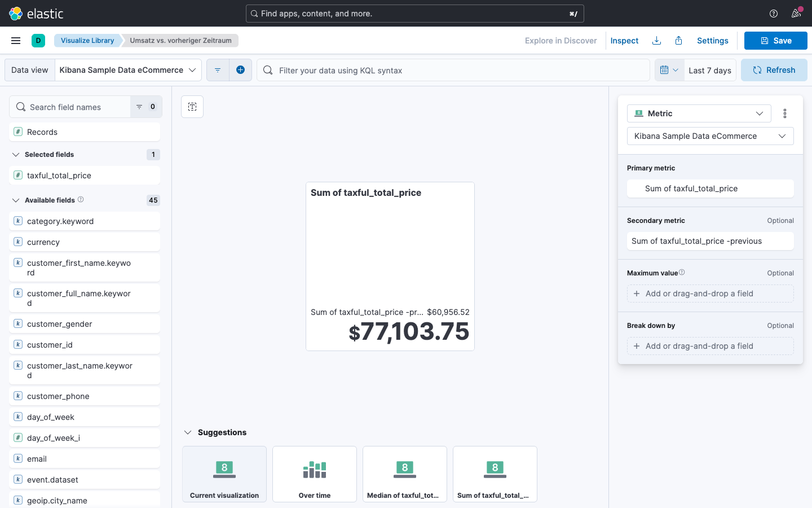The height and width of the screenshot is (508, 812).
Task: Open the layer actions three-dot menu
Action: [785, 113]
